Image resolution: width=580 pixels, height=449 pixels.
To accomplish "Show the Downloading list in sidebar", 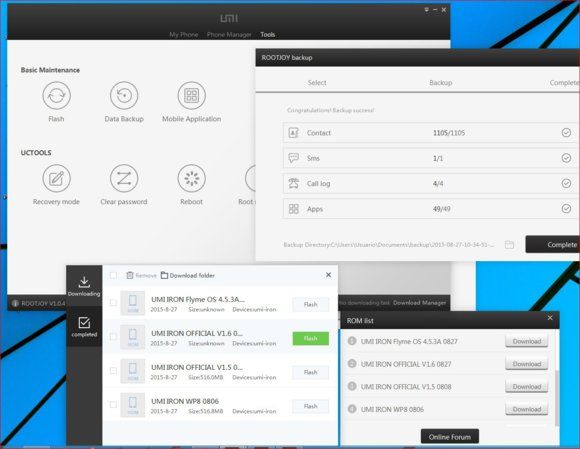I will [x=84, y=286].
